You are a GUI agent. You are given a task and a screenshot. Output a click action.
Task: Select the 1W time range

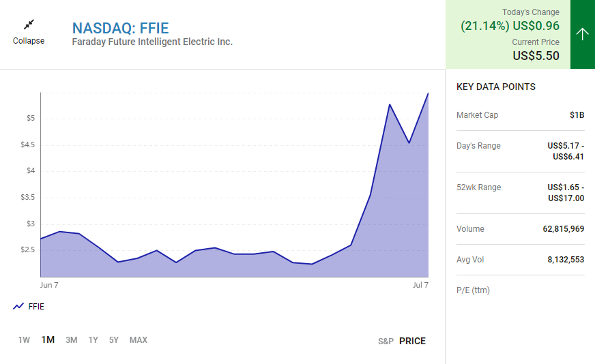tap(24, 340)
